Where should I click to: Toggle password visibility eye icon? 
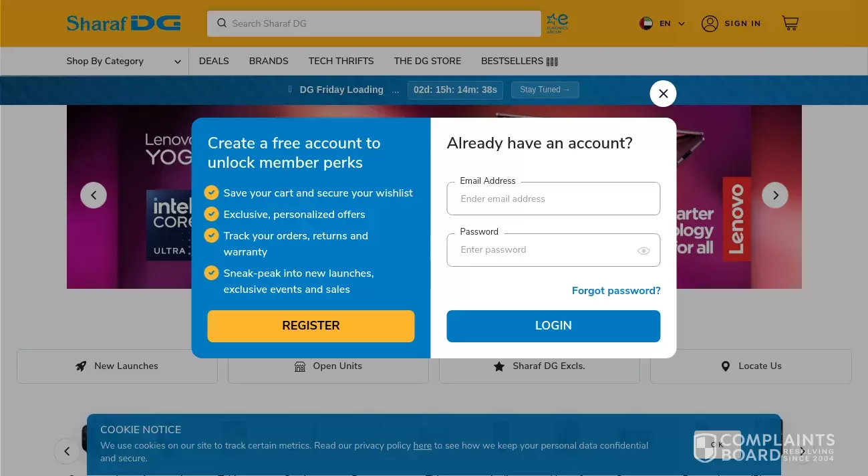point(643,251)
